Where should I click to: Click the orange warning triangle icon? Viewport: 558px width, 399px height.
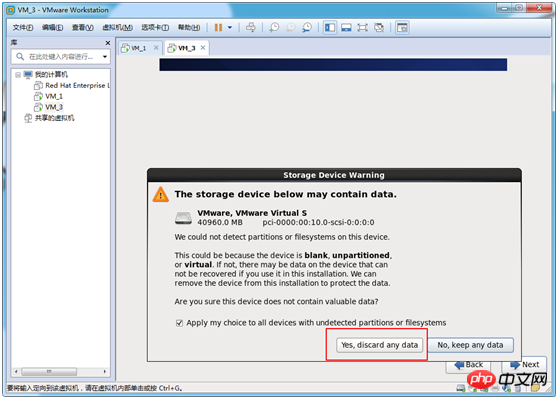(160, 194)
